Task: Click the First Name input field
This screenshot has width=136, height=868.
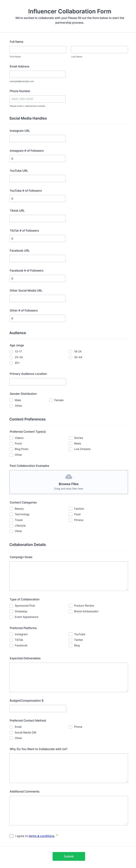Action: click(x=38, y=49)
